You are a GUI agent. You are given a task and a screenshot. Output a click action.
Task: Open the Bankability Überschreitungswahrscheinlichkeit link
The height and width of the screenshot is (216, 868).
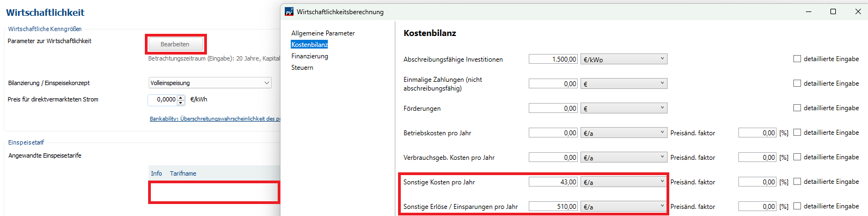coord(215,118)
